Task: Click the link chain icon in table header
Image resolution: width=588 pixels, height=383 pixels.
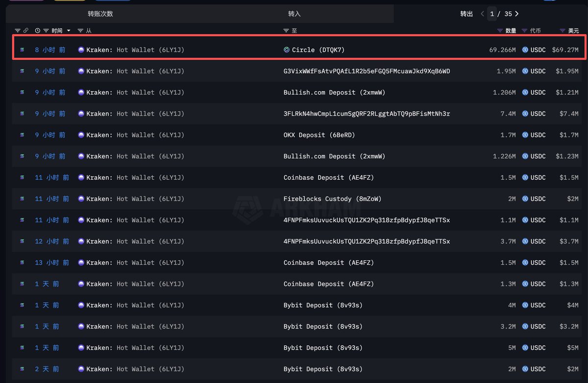Action: [x=26, y=30]
